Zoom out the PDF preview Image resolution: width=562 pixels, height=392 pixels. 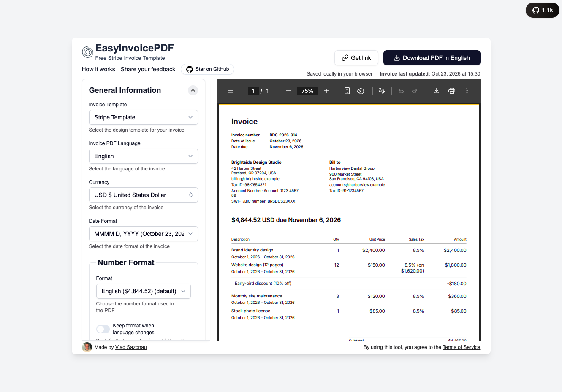[288, 91]
